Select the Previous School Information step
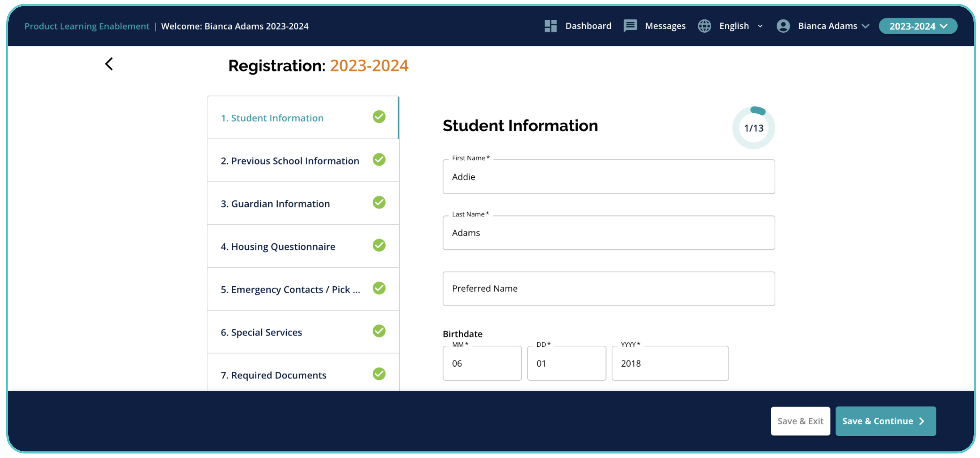 pos(290,161)
